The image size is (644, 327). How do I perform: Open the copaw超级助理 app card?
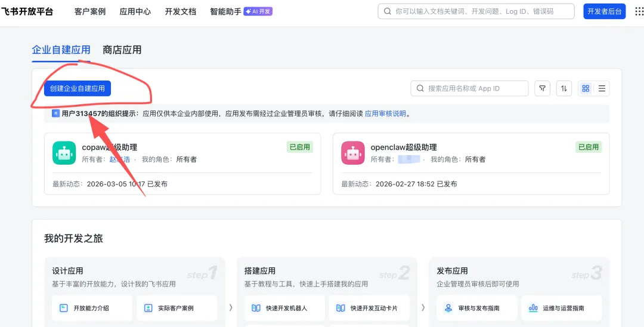click(182, 163)
